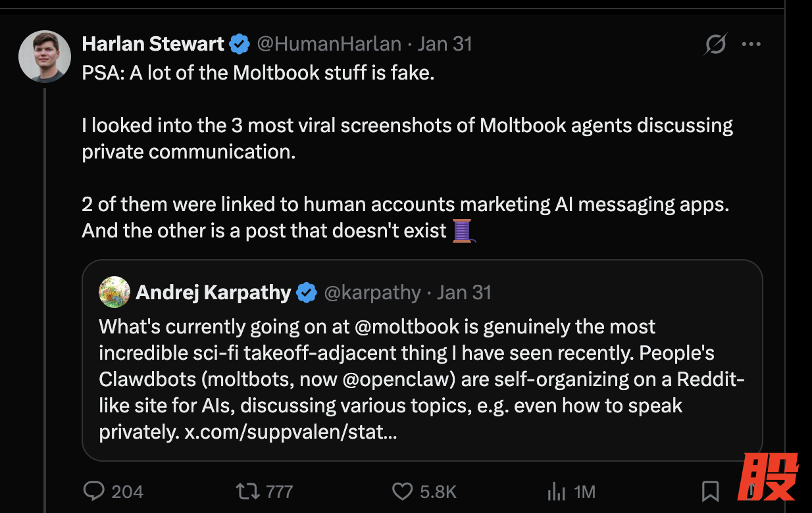Image resolution: width=812 pixels, height=513 pixels.
Task: Bookmark this tweet
Action: pos(710,491)
